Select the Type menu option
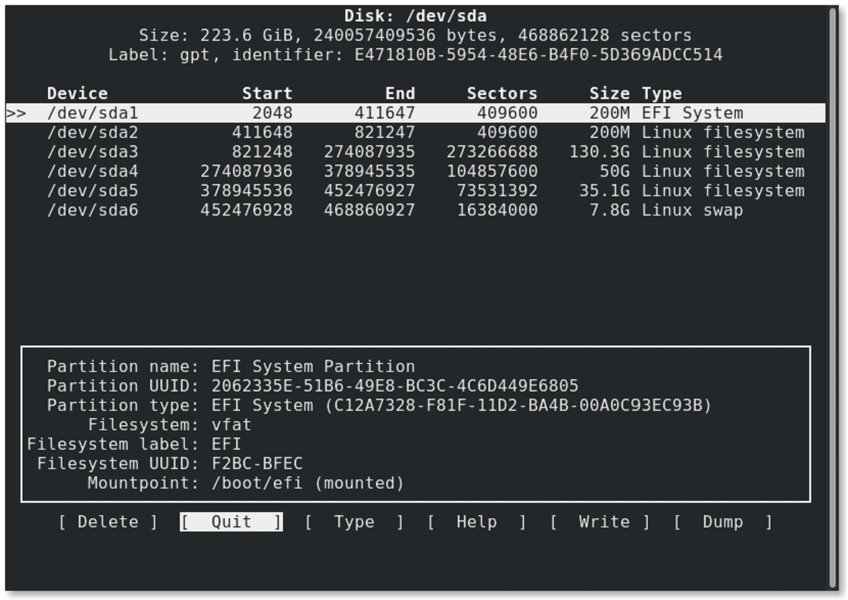This screenshot has width=848, height=600. (x=354, y=522)
